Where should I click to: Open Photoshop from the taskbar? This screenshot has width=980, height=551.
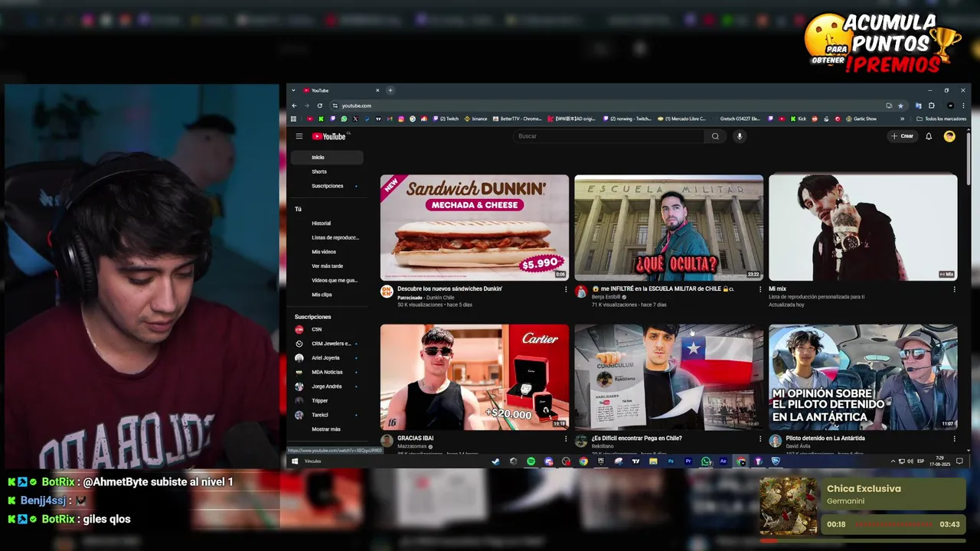(671, 461)
